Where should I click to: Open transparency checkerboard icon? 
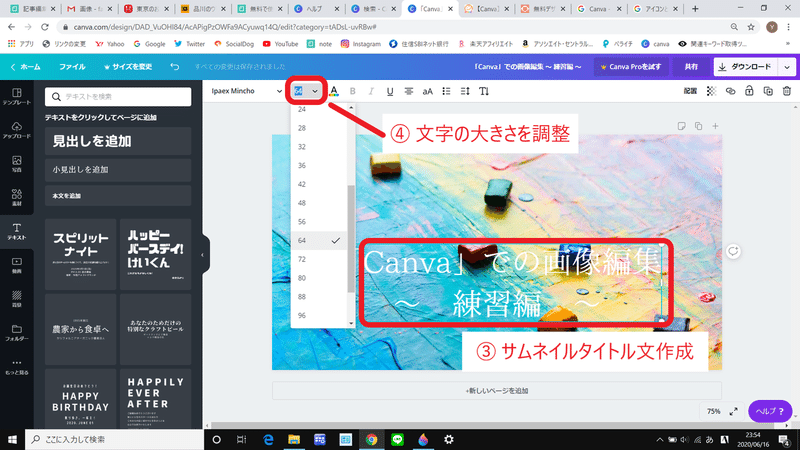[711, 91]
